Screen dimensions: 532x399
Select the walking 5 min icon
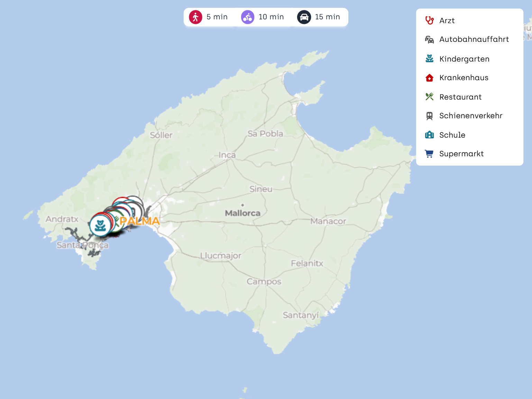(x=195, y=17)
